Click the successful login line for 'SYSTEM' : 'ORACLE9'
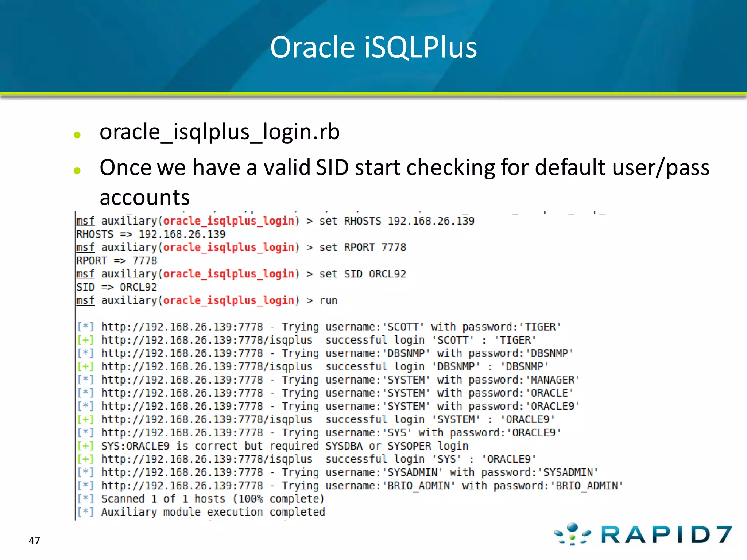Image resolution: width=747 pixels, height=560 pixels. pyautogui.click(x=316, y=420)
